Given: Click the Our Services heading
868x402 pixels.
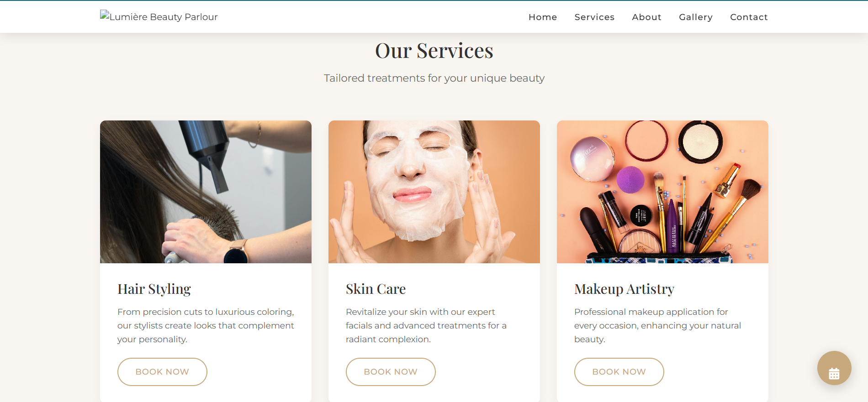Looking at the screenshot, I should pyautogui.click(x=434, y=51).
